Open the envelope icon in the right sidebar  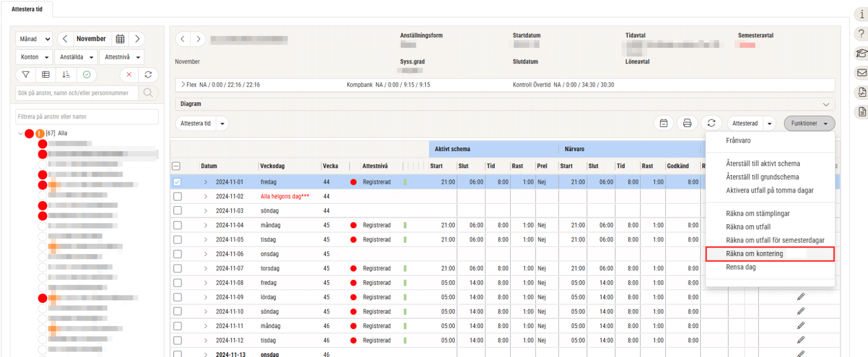pyautogui.click(x=862, y=73)
